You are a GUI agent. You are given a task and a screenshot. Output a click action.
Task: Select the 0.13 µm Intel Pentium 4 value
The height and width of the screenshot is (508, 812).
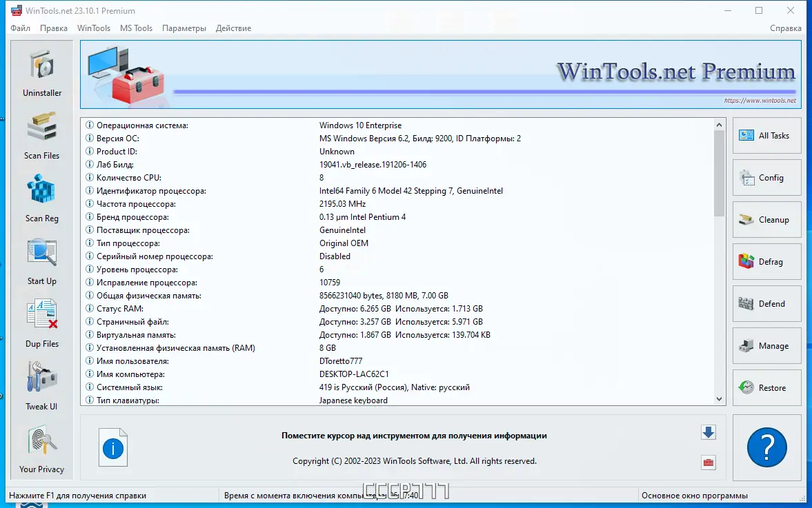[362, 216]
